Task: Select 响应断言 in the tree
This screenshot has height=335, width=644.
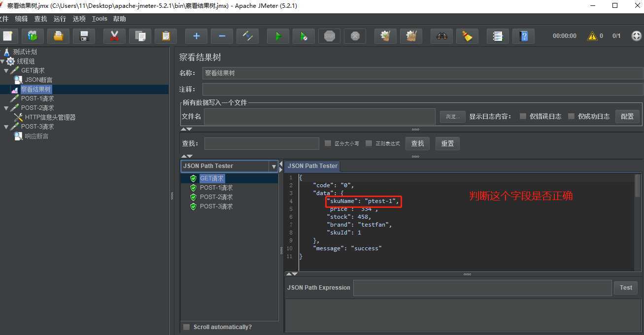Action: 36,136
